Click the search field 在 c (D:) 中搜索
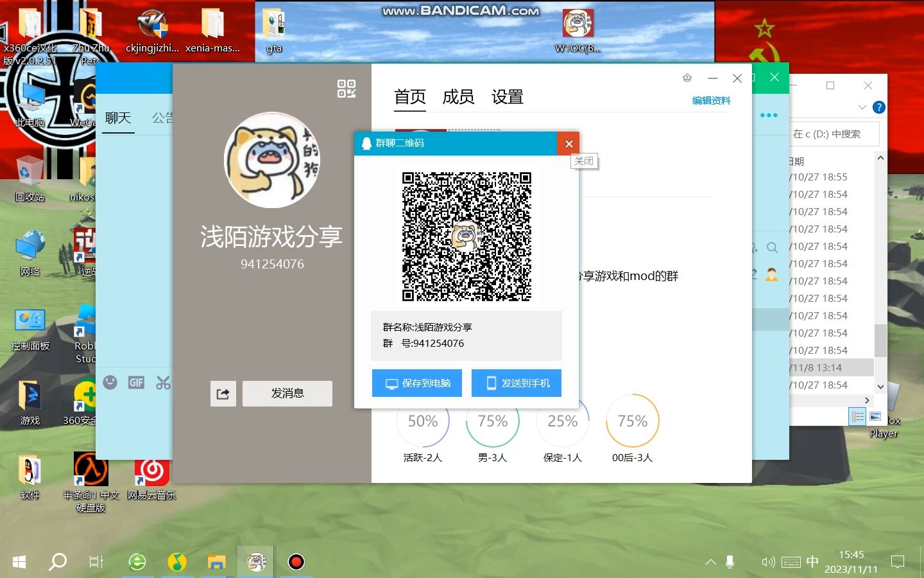Image resolution: width=924 pixels, height=578 pixels. click(834, 134)
